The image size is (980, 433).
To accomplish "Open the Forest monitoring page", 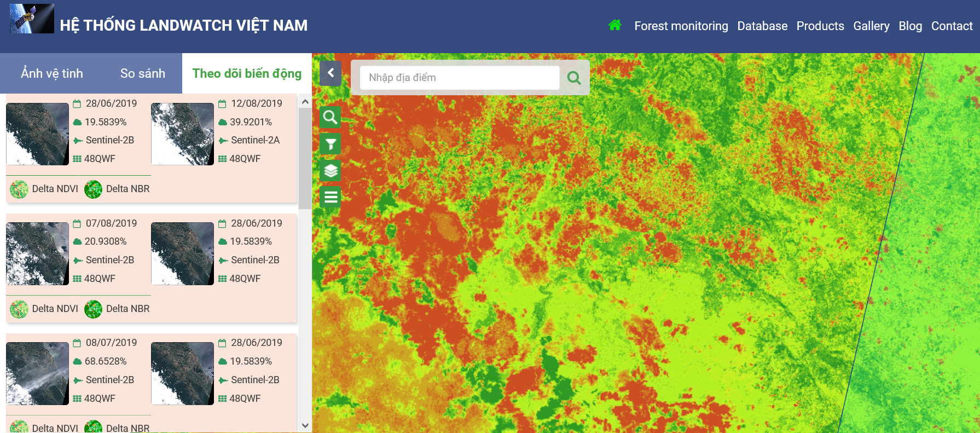I will [x=681, y=26].
